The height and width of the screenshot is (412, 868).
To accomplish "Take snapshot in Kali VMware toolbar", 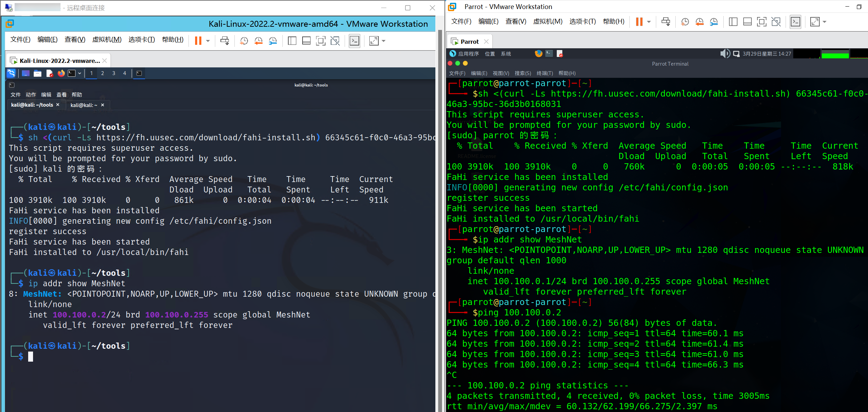I will pyautogui.click(x=244, y=41).
